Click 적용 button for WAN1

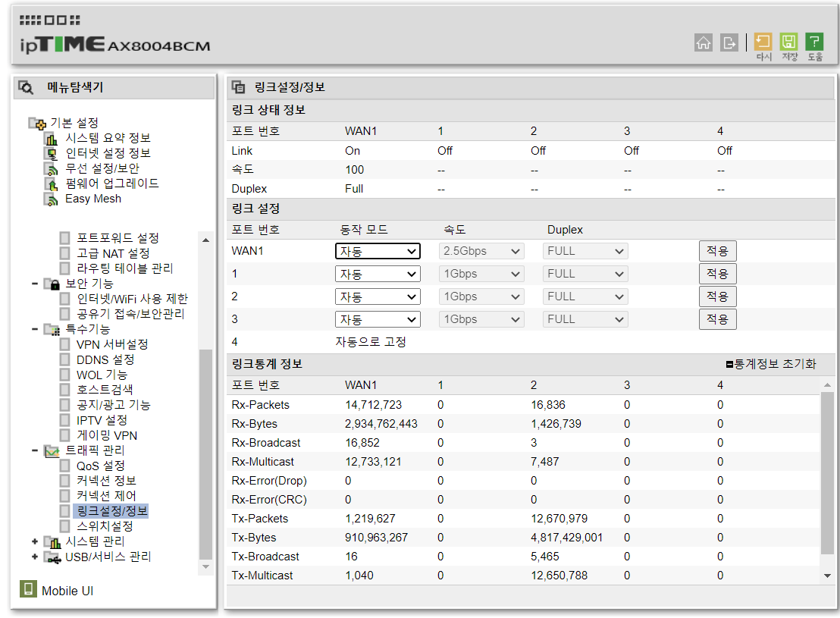click(x=717, y=252)
